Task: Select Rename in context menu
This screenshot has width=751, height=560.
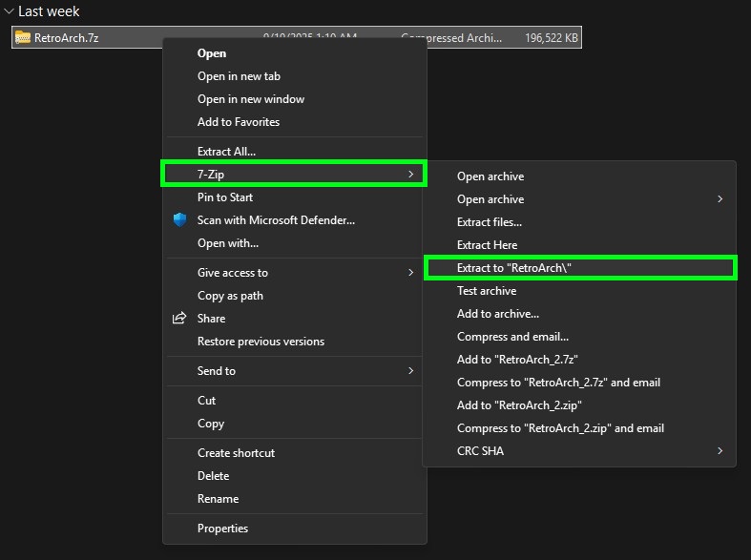Action: 218,499
